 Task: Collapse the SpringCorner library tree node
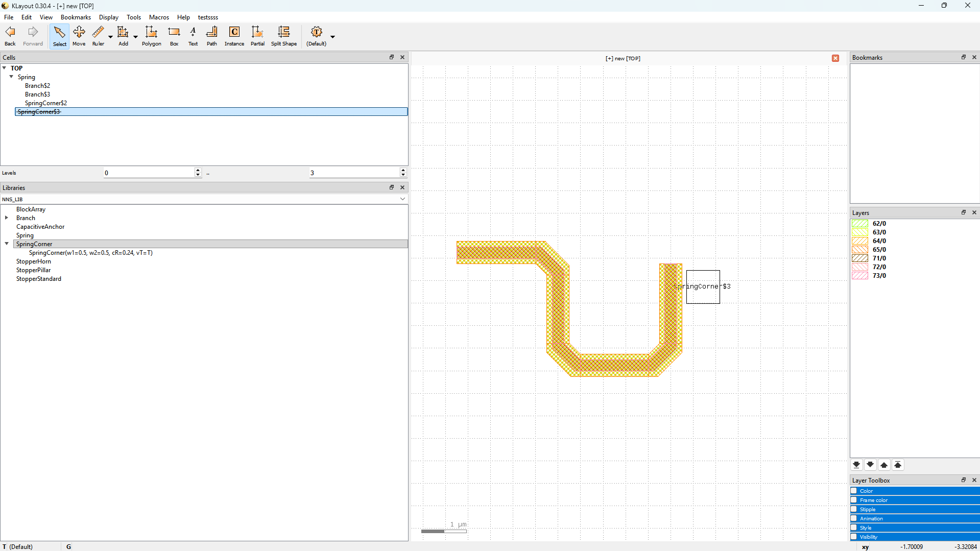click(x=7, y=244)
